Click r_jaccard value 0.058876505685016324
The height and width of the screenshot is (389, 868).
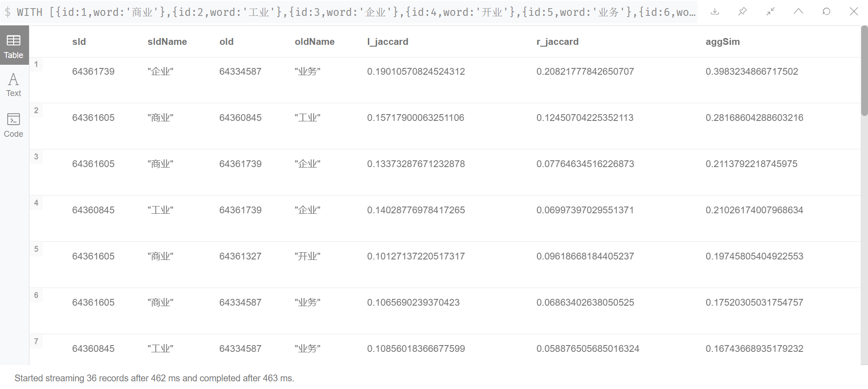588,349
